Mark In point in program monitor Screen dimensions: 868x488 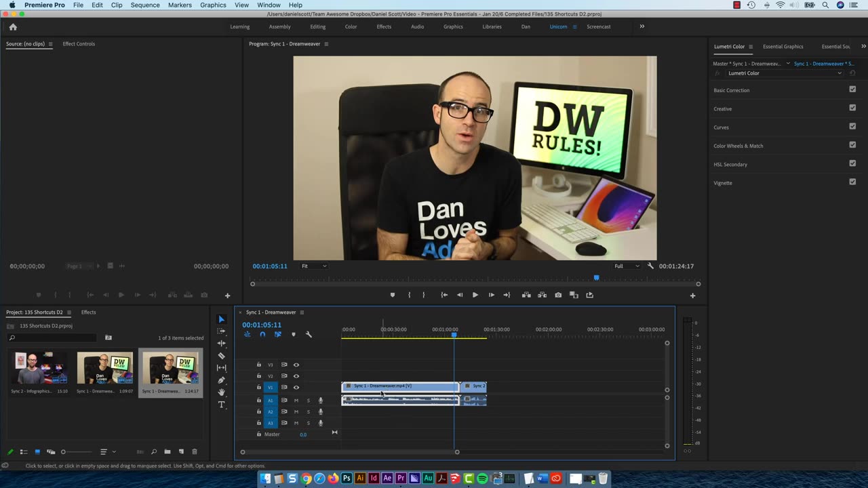click(409, 295)
